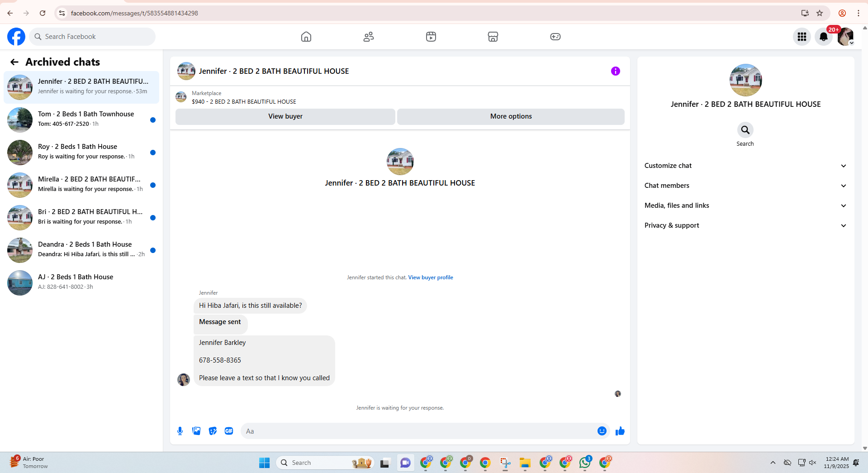Open the notifications bell
Screen dimensions: 868x473
click(824, 37)
